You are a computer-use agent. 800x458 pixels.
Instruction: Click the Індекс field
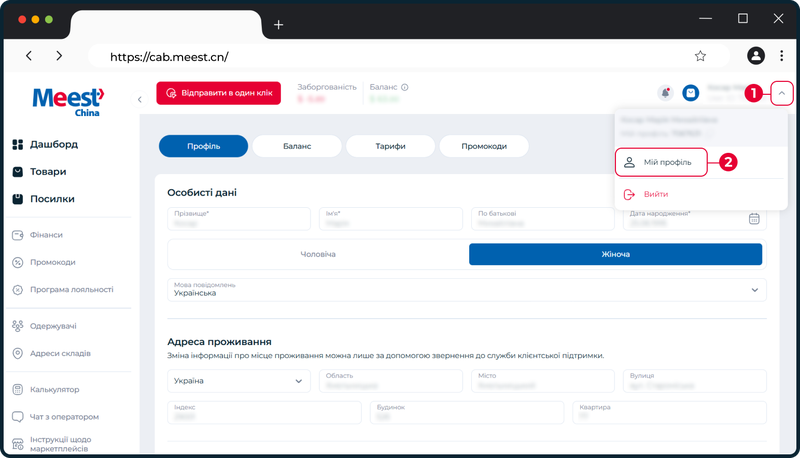[x=264, y=413]
